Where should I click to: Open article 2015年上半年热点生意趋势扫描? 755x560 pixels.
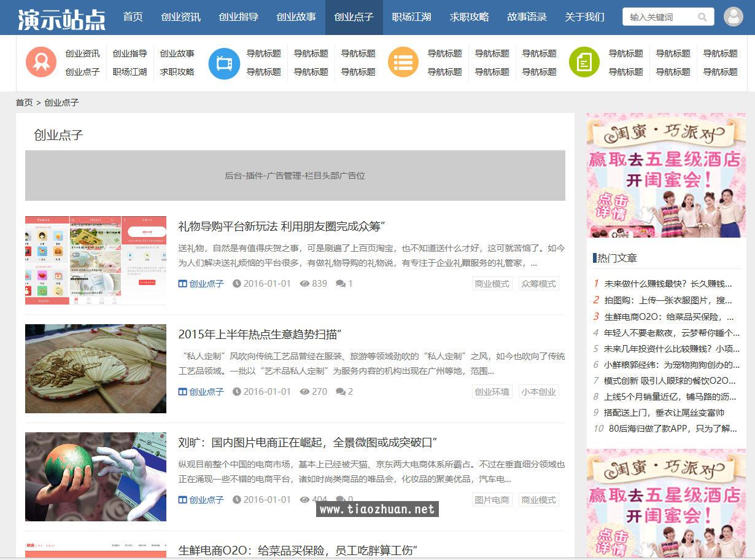260,334
